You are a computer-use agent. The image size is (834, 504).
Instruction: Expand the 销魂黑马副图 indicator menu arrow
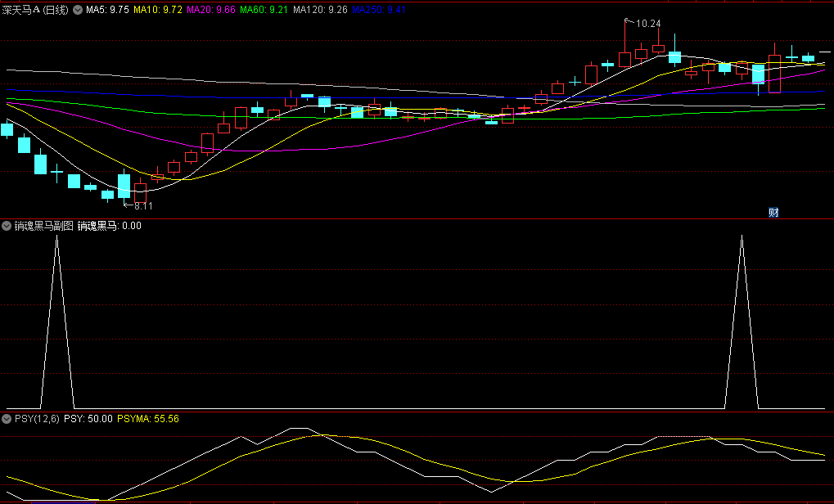point(7,226)
